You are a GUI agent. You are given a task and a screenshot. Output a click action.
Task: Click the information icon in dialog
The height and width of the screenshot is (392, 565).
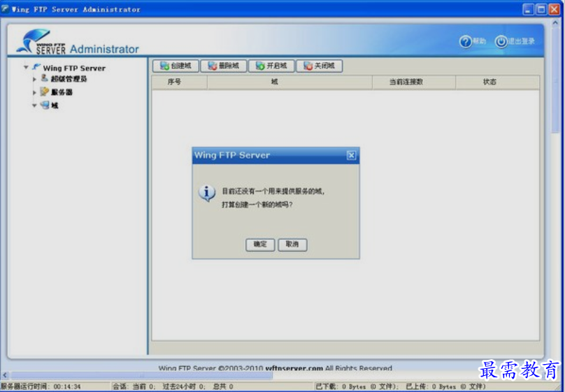(207, 194)
